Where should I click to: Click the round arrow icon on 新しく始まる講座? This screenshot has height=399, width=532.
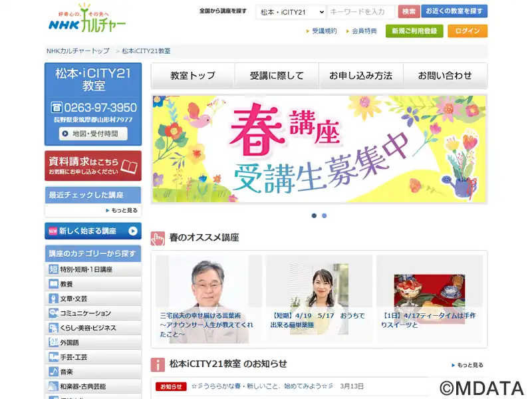click(133, 231)
